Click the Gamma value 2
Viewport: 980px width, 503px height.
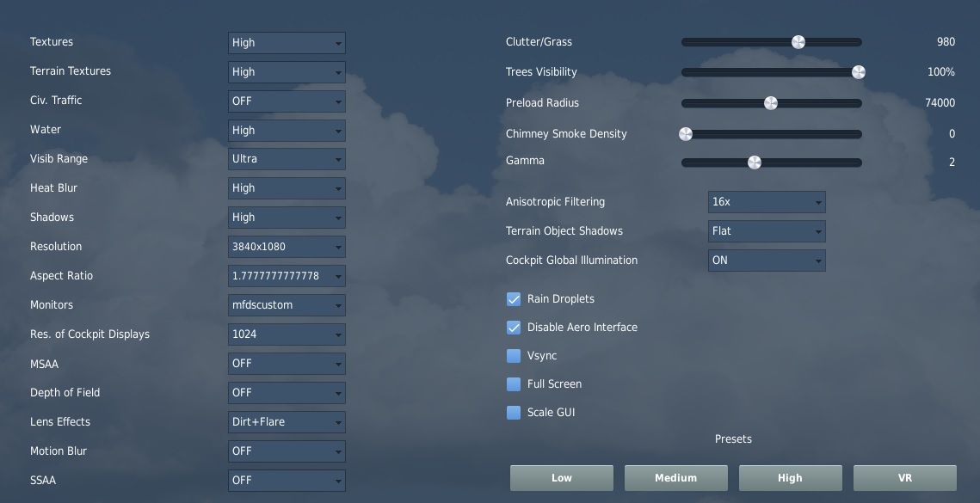click(952, 163)
